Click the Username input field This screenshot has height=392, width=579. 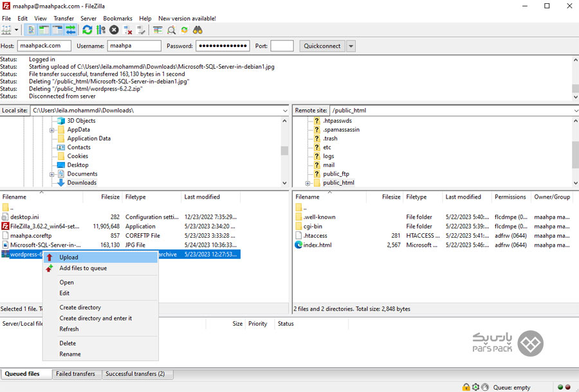point(134,46)
